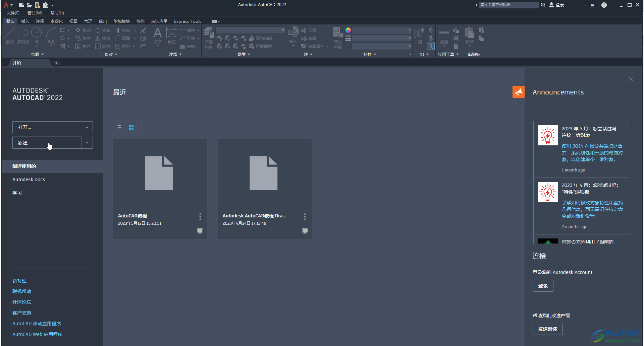This screenshot has height=346, width=644.
Task: Click the keyword search input field
Action: click(508, 5)
